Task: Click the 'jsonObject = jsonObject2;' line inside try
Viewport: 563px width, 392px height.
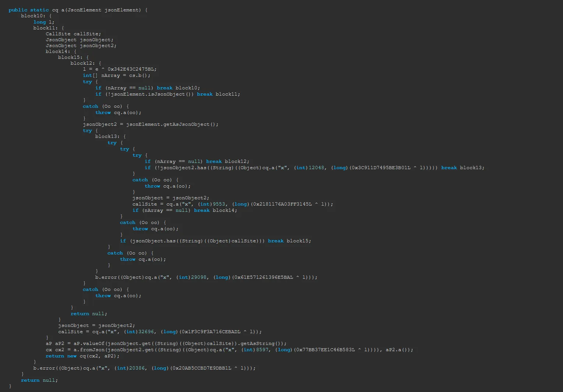Action: [171, 198]
